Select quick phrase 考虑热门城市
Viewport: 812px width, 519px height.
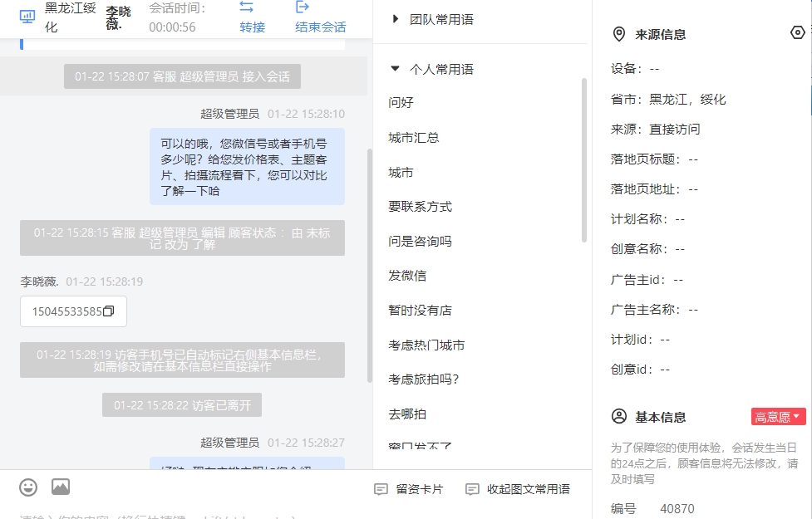pyautogui.click(x=426, y=345)
